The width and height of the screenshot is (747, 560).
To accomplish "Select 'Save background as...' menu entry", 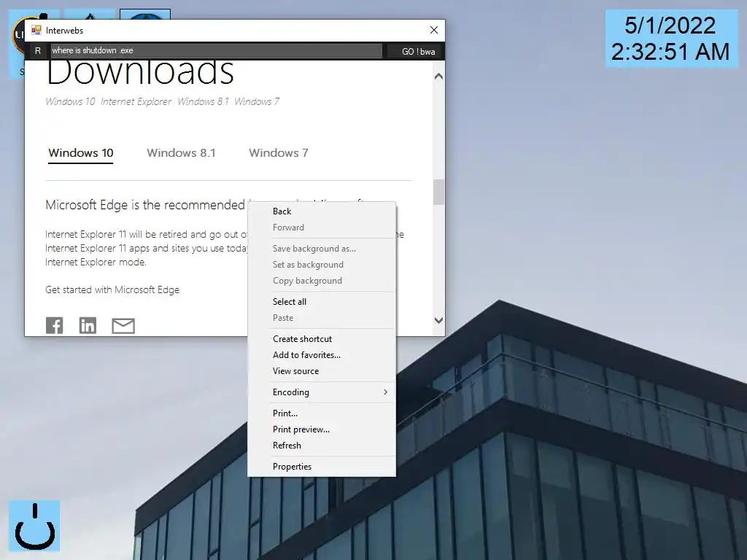I will [x=322, y=249].
